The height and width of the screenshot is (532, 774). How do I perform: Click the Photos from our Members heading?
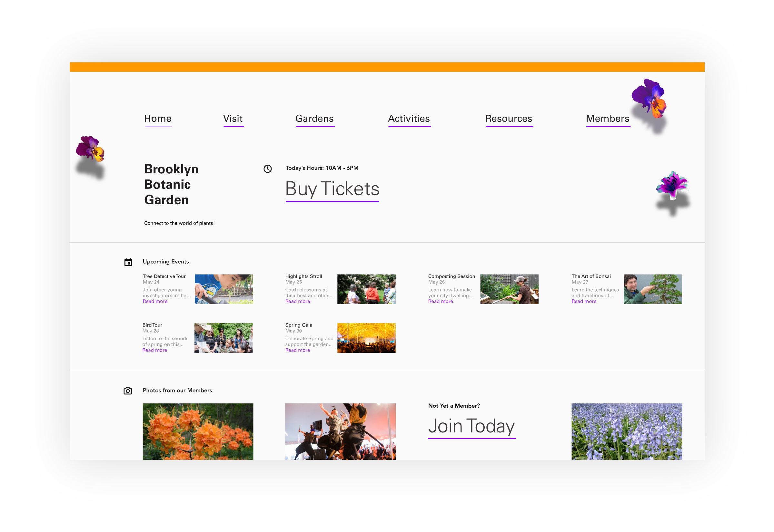[x=177, y=390]
